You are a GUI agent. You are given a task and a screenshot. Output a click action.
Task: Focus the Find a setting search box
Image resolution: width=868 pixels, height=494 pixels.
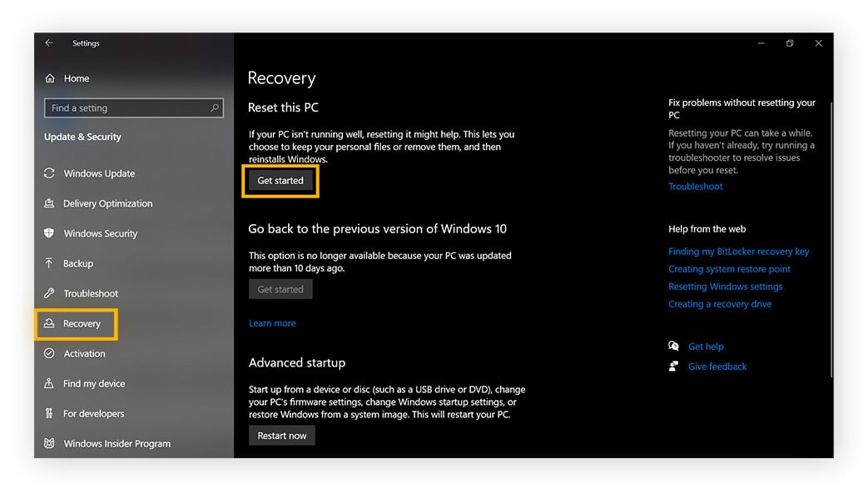pos(125,108)
